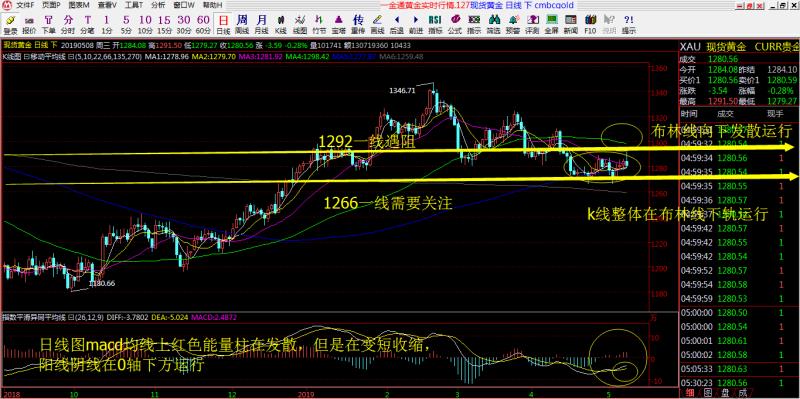The height and width of the screenshot is (399, 800).
Task: Select the 细 detail tab at bottom
Action: (x=689, y=393)
